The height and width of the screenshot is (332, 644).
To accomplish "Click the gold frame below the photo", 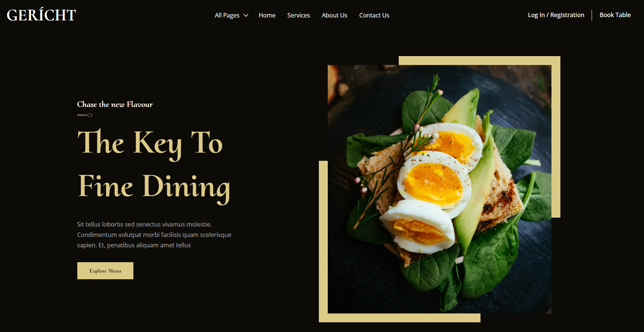I will pyautogui.click(x=399, y=318).
